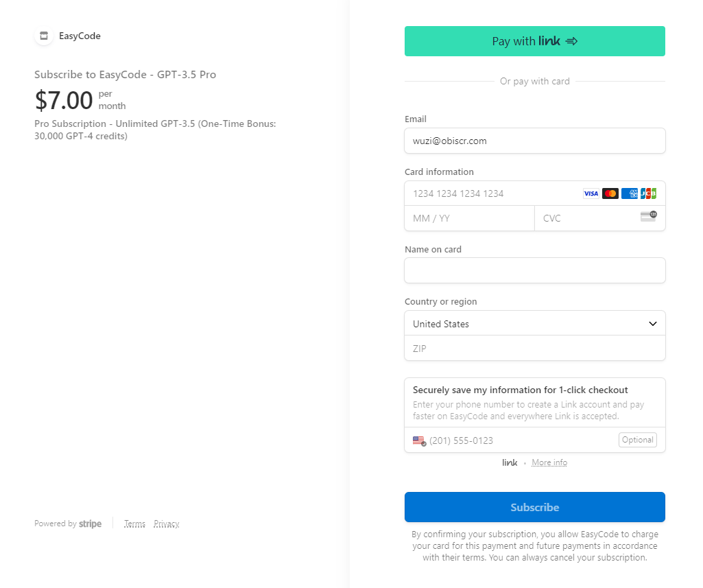703x588 pixels.
Task: Click the Optional badge on phone field
Action: pos(637,439)
